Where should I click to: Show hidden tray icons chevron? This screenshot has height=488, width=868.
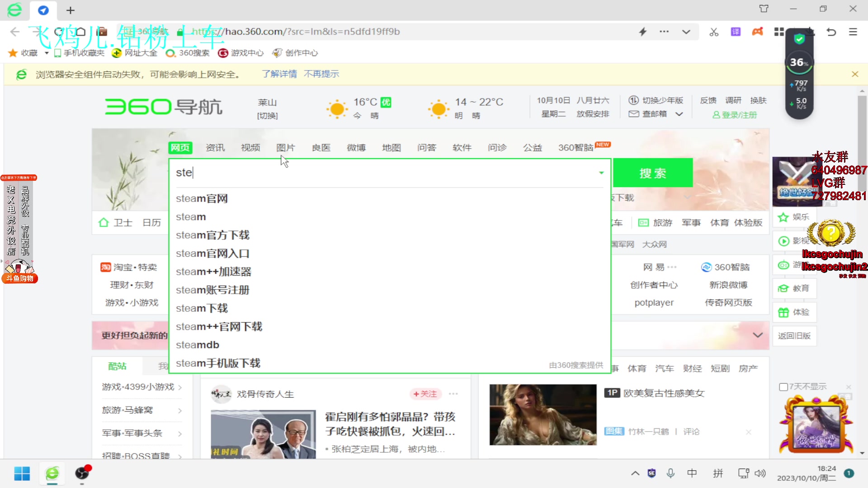tap(635, 474)
